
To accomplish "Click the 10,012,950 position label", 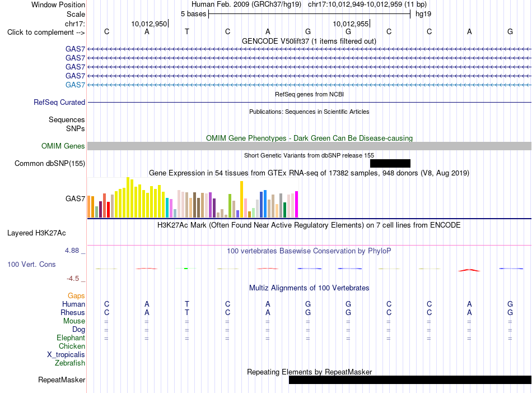I will pos(150,24).
